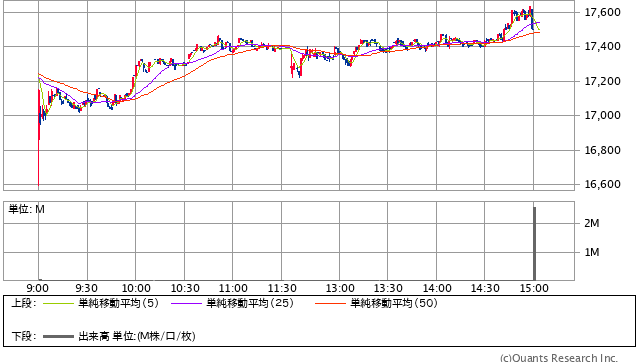Click the 1M volume axis label
The image size is (638, 362).
pyautogui.click(x=592, y=253)
